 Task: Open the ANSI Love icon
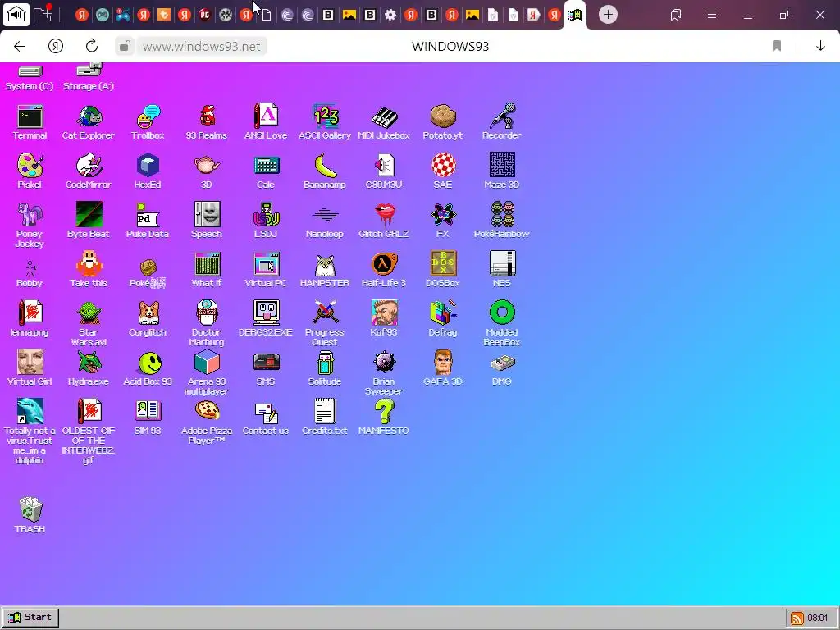click(x=266, y=123)
